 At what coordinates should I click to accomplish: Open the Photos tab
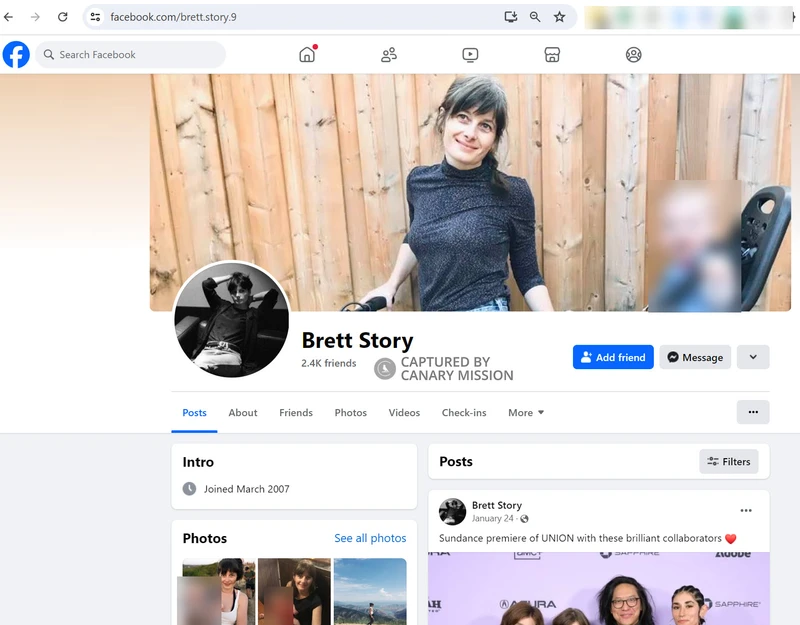(x=351, y=412)
